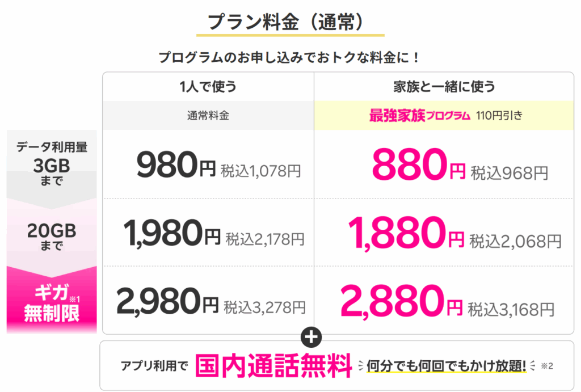Click the black plus circle icon

[x=311, y=337]
